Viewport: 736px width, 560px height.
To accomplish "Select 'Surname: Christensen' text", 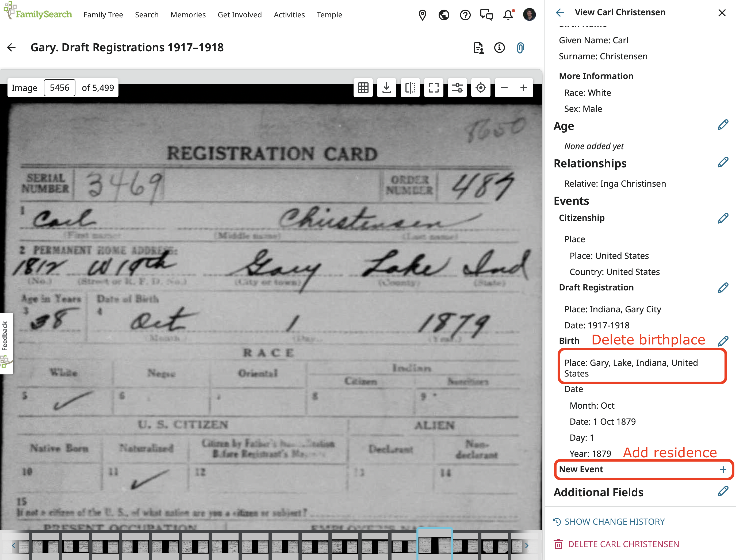I will [603, 56].
